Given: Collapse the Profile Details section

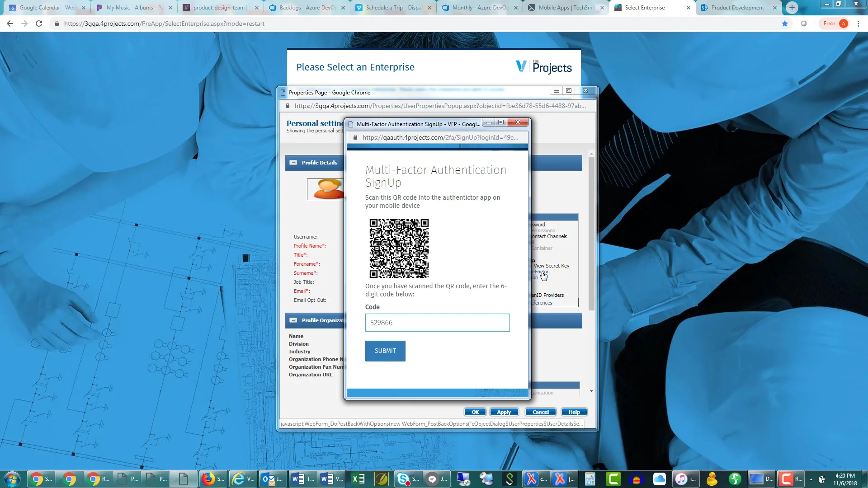Looking at the screenshot, I should pos(293,163).
